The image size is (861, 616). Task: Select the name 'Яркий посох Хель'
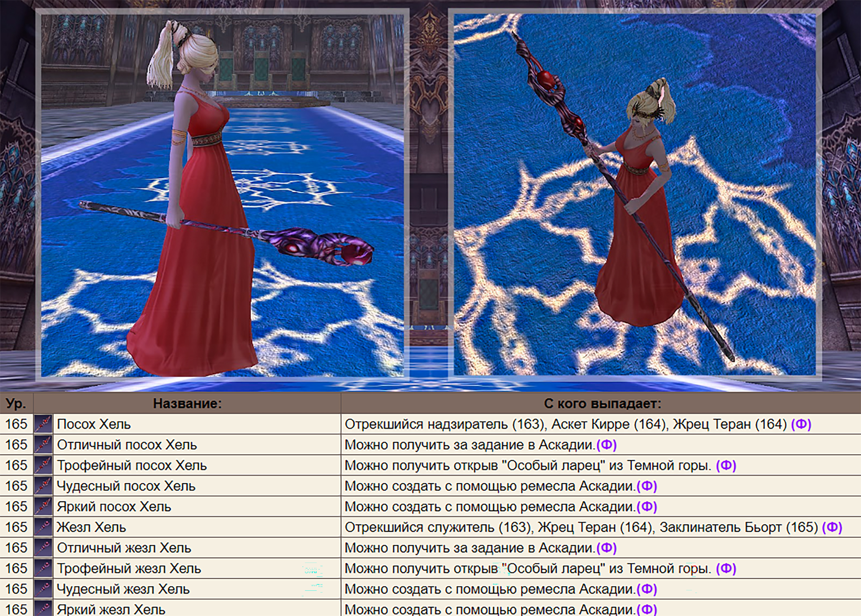click(114, 506)
